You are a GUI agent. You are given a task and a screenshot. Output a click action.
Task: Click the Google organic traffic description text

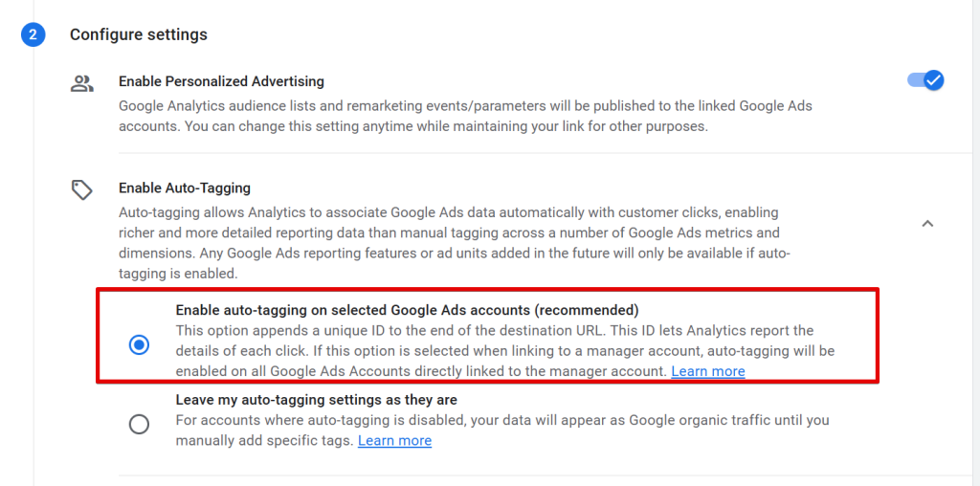click(502, 431)
